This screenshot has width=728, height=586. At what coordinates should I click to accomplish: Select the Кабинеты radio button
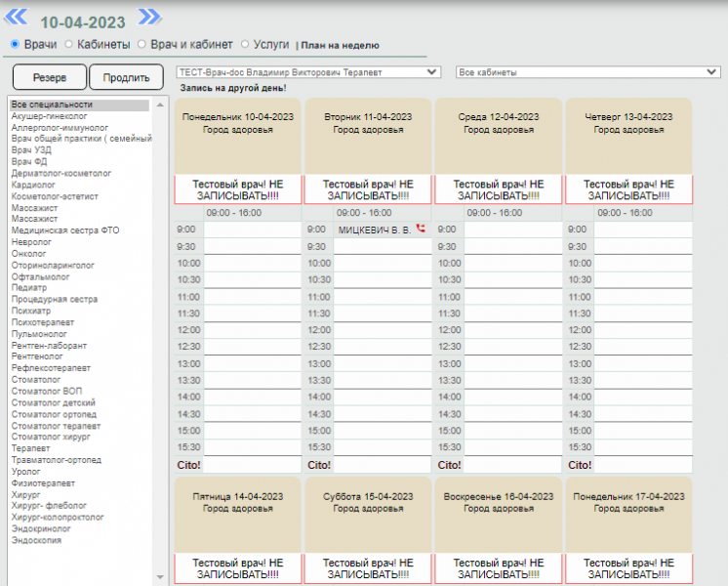pyautogui.click(x=68, y=44)
